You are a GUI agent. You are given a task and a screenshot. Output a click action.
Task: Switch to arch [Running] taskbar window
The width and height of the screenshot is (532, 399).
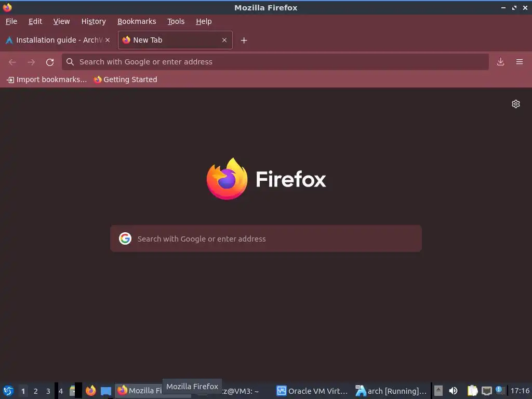click(391, 391)
